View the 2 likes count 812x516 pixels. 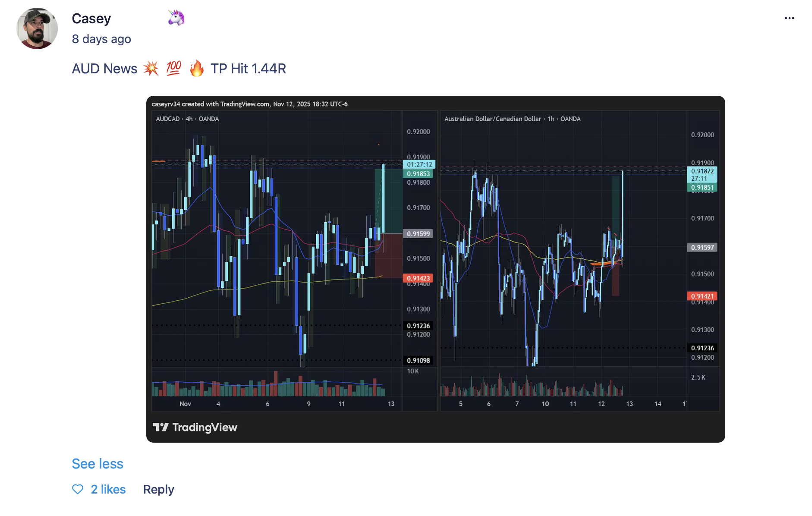click(x=108, y=489)
